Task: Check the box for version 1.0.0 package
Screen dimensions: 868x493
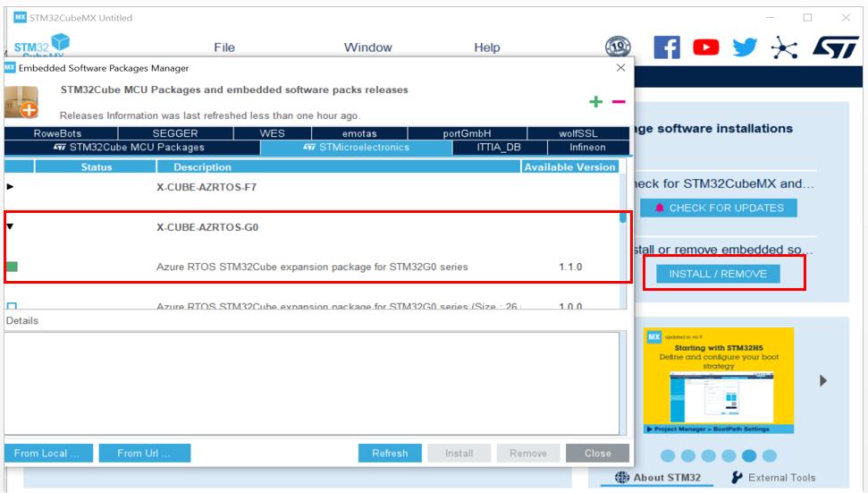Action: pyautogui.click(x=13, y=306)
